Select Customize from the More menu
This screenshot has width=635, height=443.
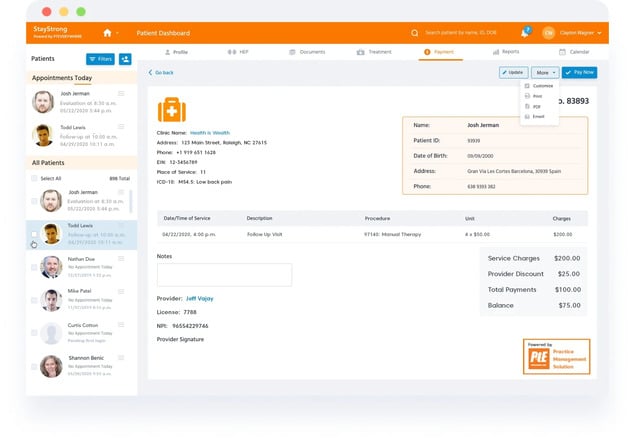coord(539,86)
